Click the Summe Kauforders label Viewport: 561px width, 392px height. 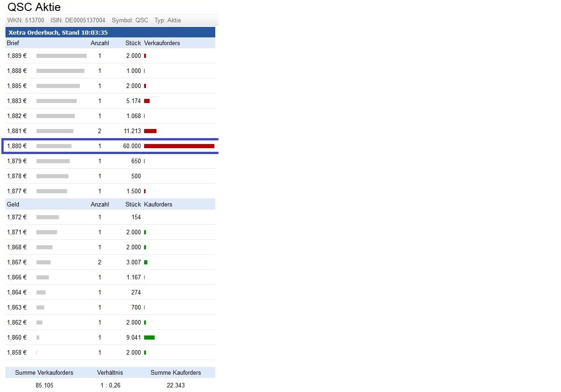pos(176,373)
